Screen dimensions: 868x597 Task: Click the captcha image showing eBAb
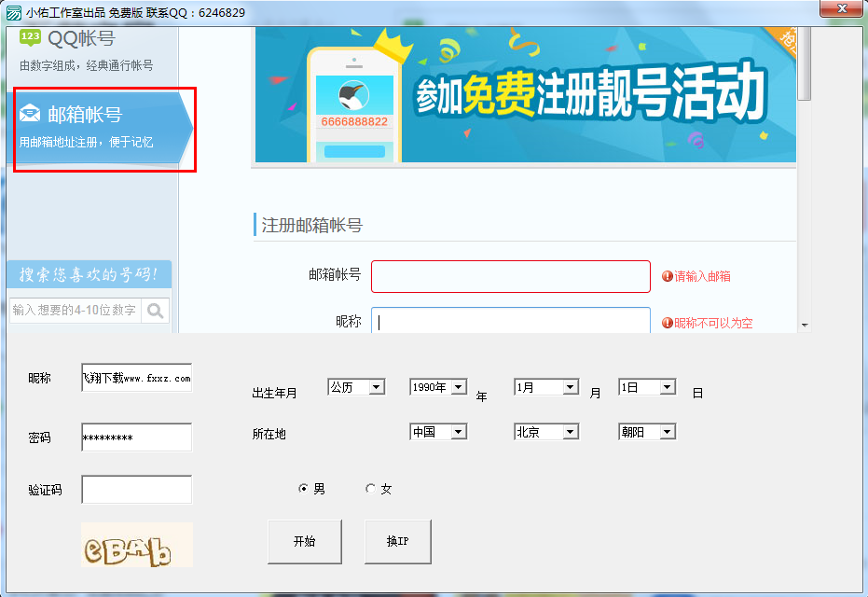[135, 546]
